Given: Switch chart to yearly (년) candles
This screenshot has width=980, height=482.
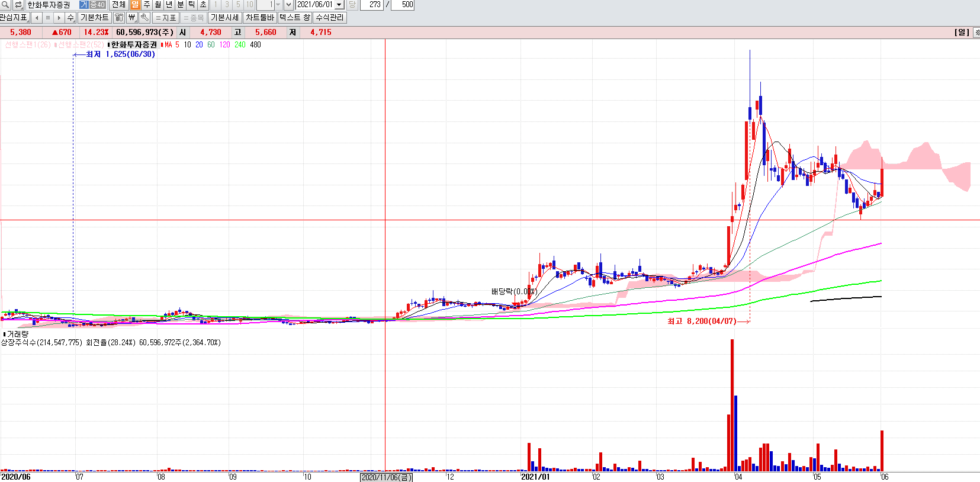Looking at the screenshot, I should [x=169, y=4].
